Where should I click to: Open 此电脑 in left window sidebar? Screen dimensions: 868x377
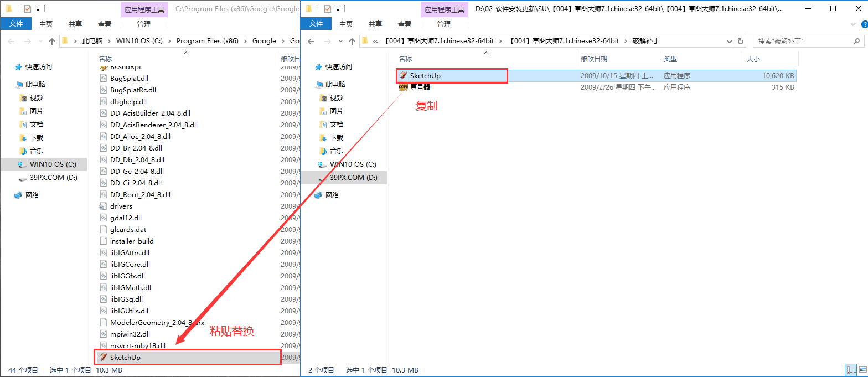click(x=35, y=84)
